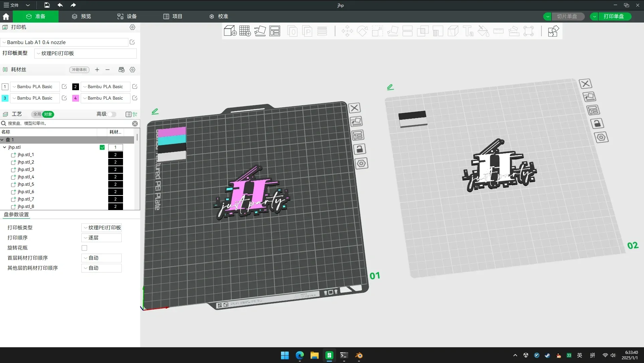Switch to the 准备 tab
This screenshot has height=363, width=644.
point(36,16)
